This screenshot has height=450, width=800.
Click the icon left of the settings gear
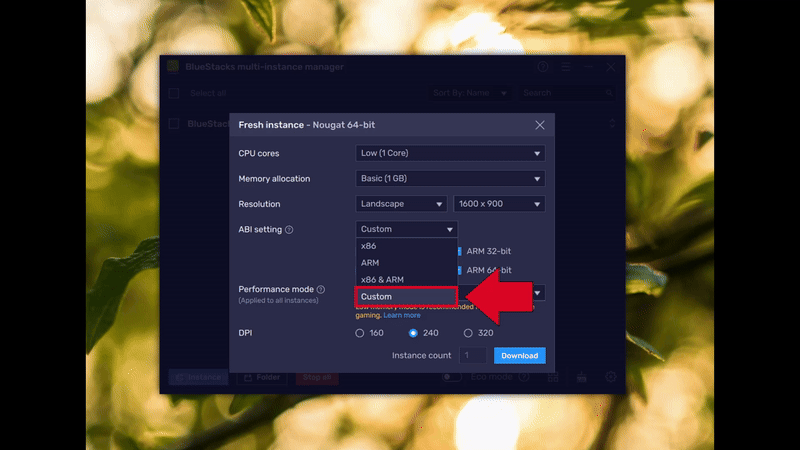tap(582, 377)
